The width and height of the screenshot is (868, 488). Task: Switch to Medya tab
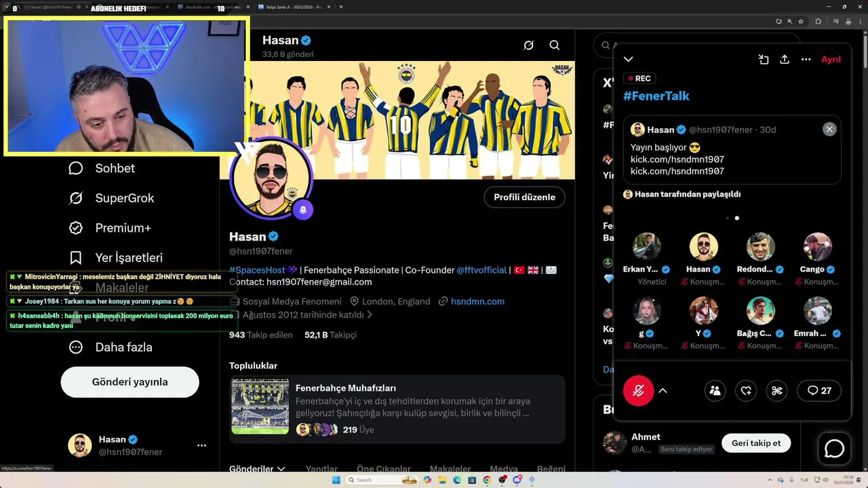(x=504, y=469)
